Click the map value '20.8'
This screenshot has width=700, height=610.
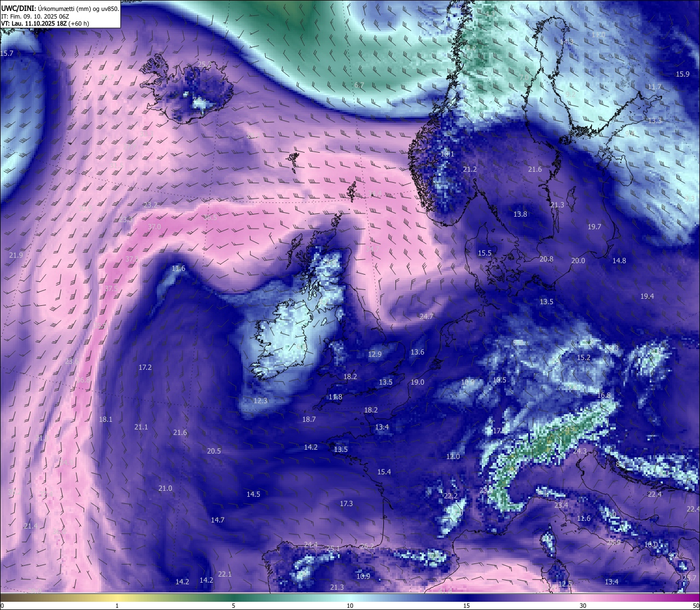pos(546,259)
